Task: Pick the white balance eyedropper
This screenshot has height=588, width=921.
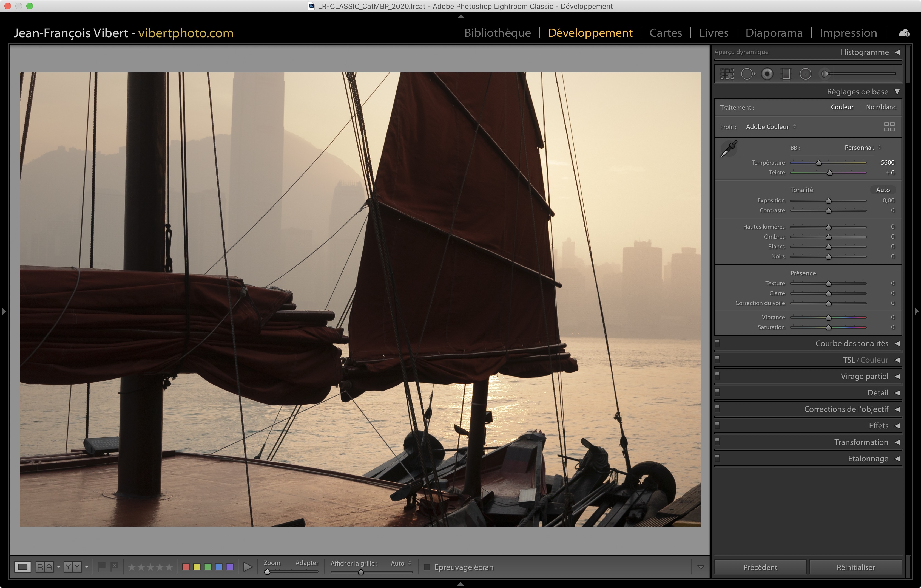Action: tap(729, 149)
